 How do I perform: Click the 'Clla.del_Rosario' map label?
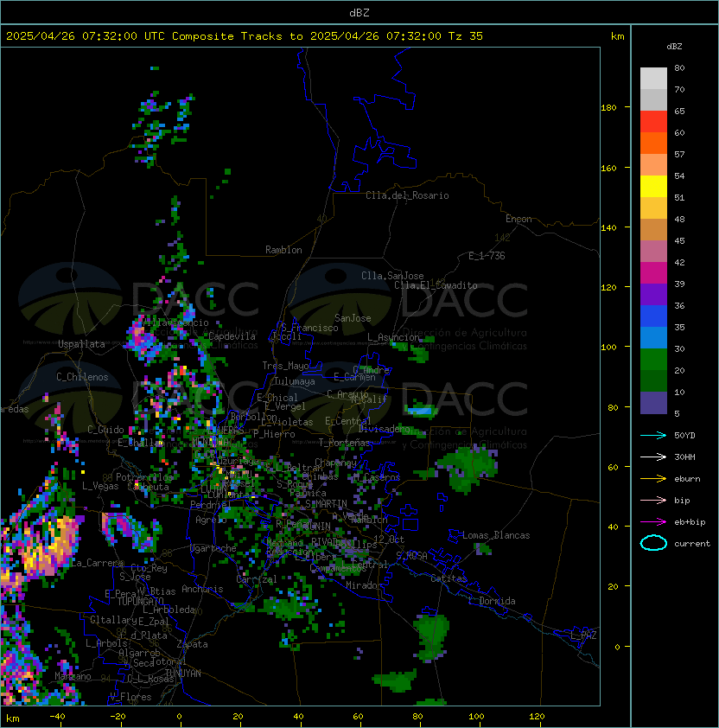(x=407, y=195)
